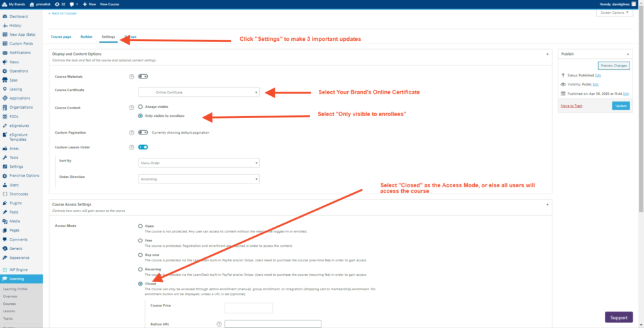Screen dimensions: 644x328
Task: Open Lessons submenu under Learning
Action: [x=9, y=311]
